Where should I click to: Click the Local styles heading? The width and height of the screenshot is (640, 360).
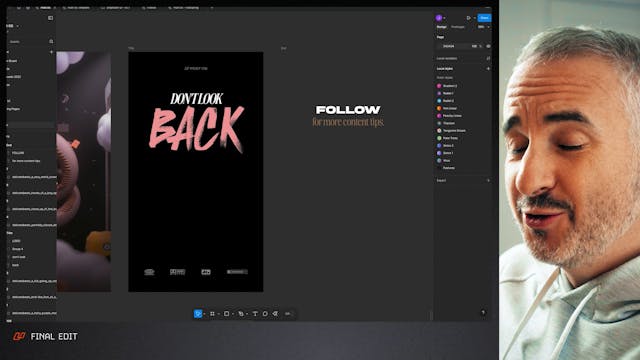[444, 69]
